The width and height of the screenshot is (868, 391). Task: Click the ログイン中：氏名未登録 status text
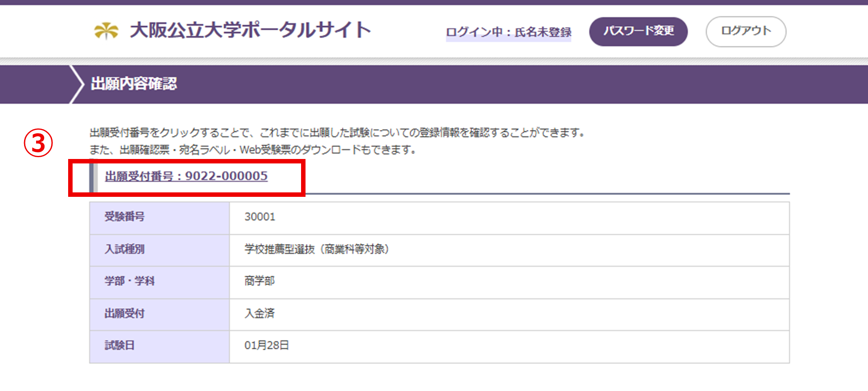(508, 32)
